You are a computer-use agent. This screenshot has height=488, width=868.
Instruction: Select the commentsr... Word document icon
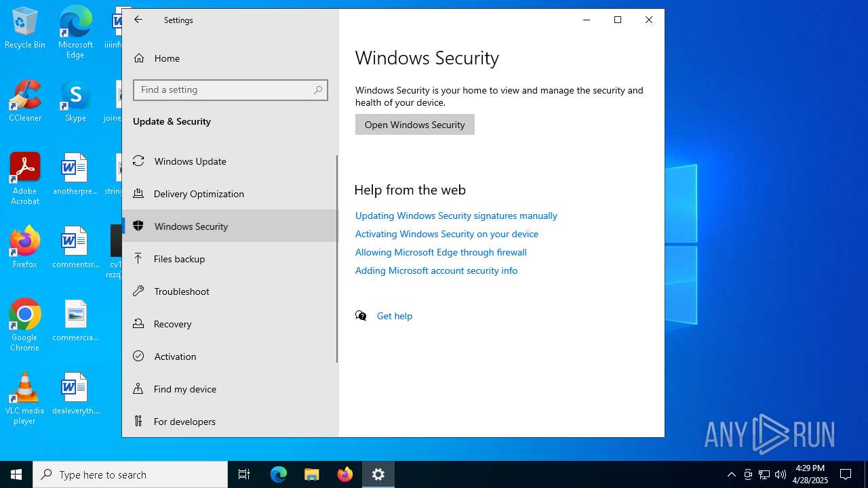75,247
